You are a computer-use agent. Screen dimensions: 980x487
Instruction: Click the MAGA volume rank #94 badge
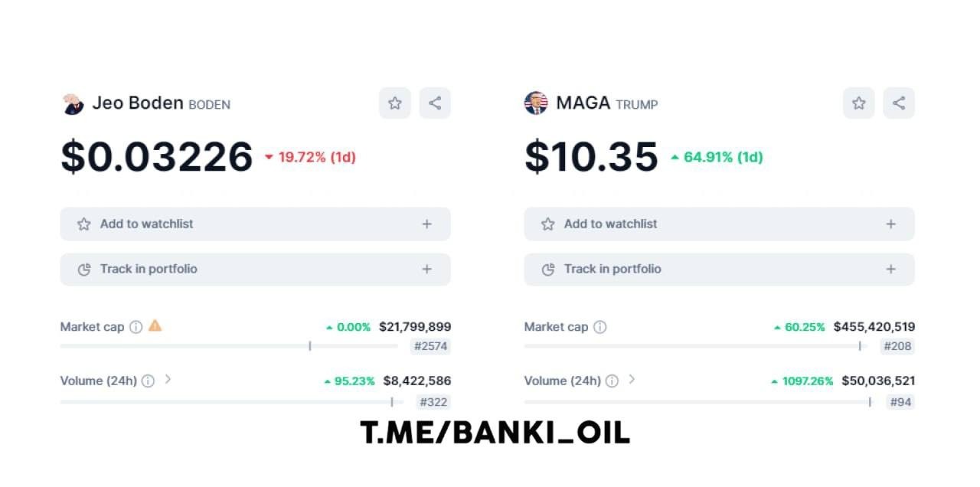[x=901, y=401]
